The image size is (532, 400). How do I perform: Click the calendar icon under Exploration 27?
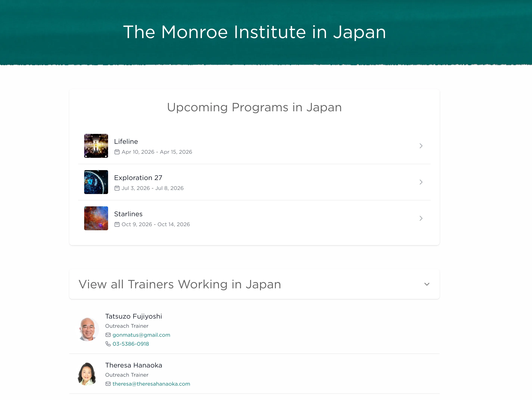(117, 188)
